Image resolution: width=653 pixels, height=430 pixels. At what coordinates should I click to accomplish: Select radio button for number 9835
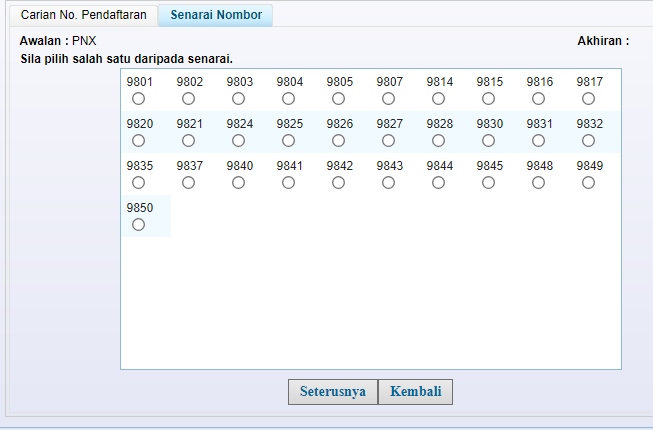click(x=138, y=183)
